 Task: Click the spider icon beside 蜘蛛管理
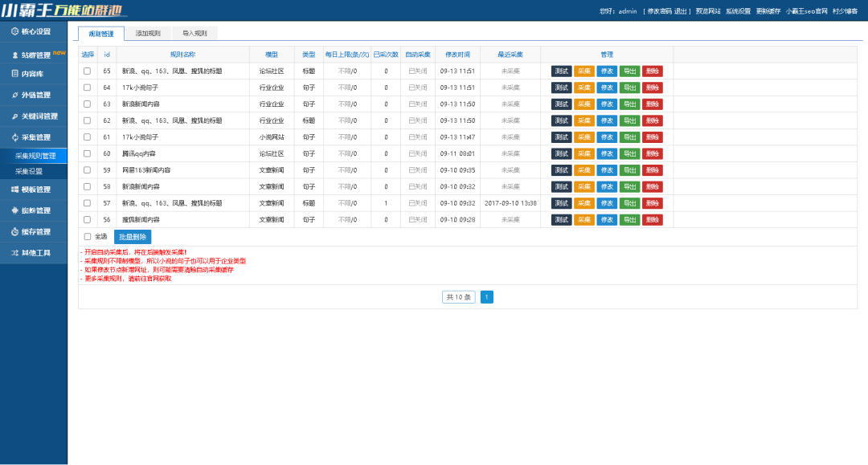14,210
